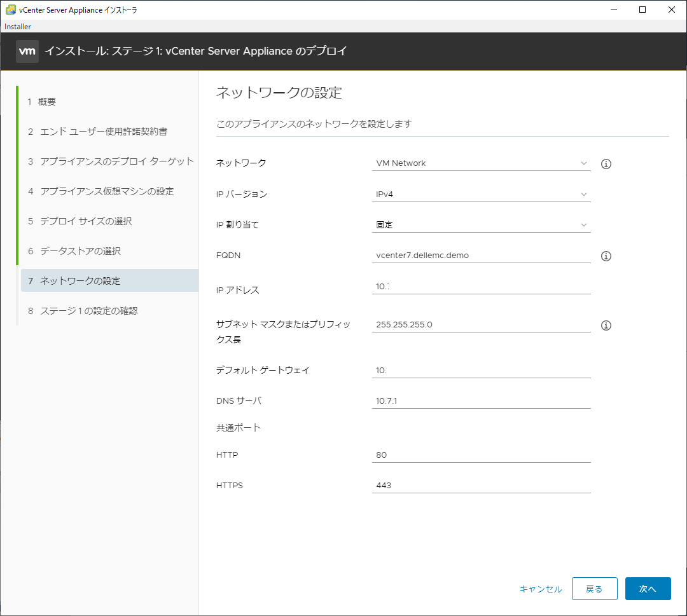Click the 共通ポート section label
The image size is (687, 616).
pyautogui.click(x=239, y=428)
